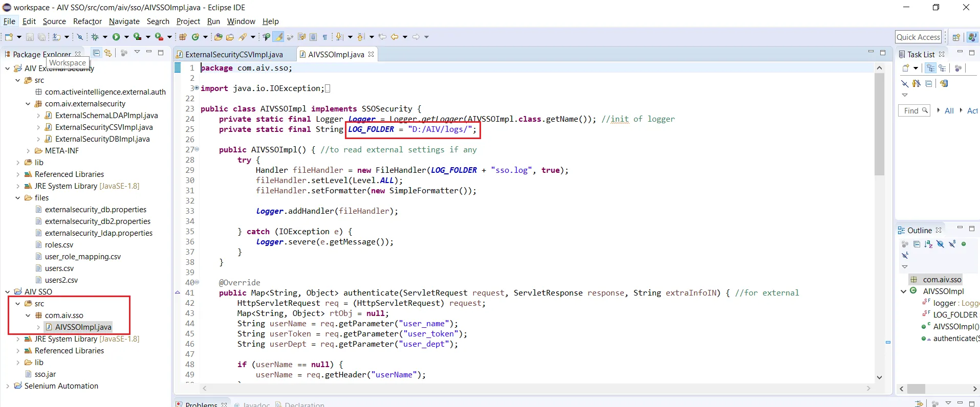This screenshot has width=980, height=407.
Task: Open the Window menu
Action: pyautogui.click(x=241, y=21)
